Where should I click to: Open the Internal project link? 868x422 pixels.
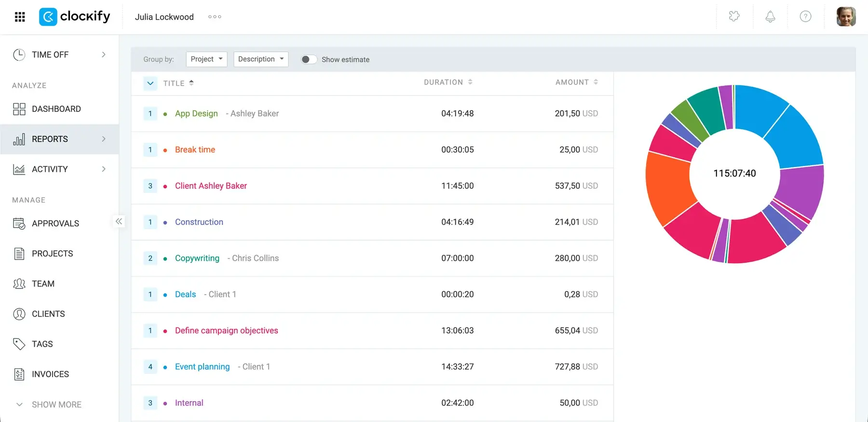(189, 403)
